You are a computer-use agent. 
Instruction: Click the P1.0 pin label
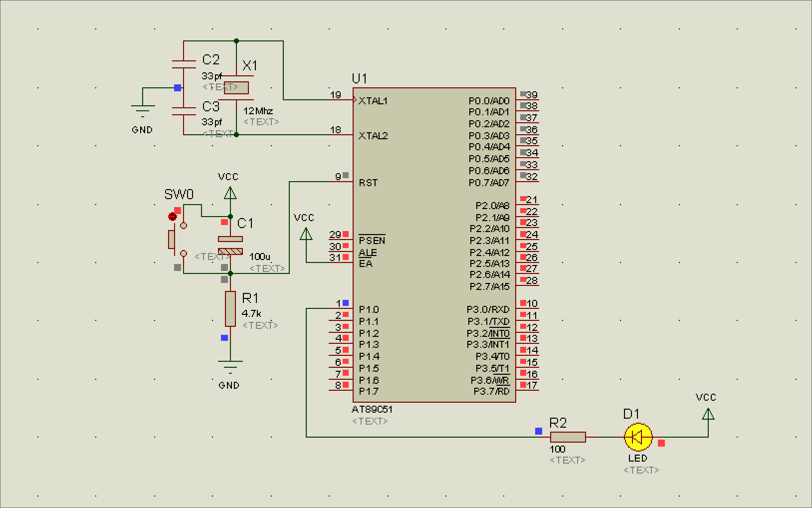(x=369, y=310)
